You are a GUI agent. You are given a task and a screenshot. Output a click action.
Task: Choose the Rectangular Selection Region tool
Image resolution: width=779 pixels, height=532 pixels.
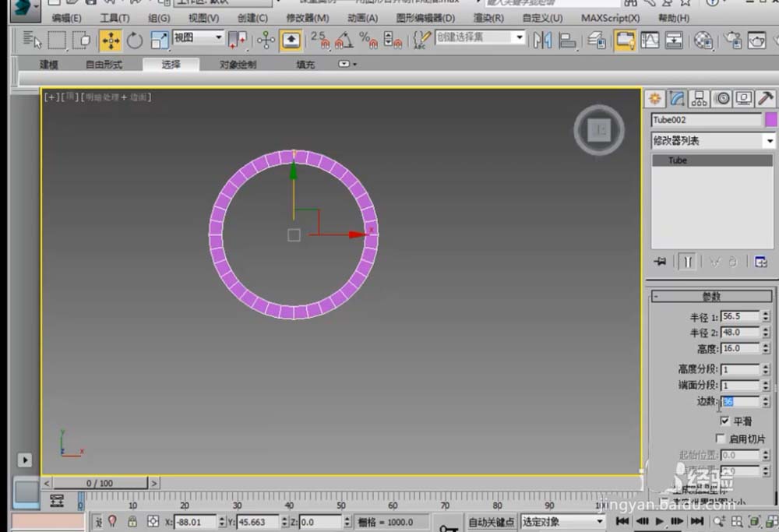coord(57,41)
